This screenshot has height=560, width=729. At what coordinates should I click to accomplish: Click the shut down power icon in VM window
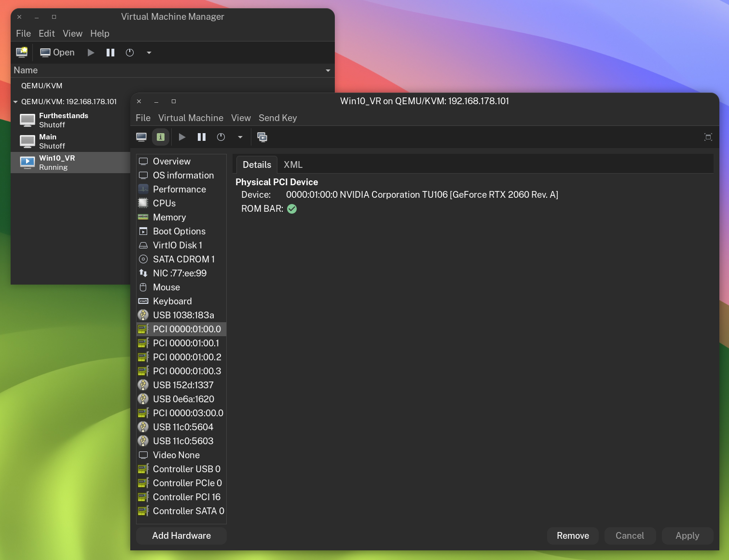tap(221, 137)
